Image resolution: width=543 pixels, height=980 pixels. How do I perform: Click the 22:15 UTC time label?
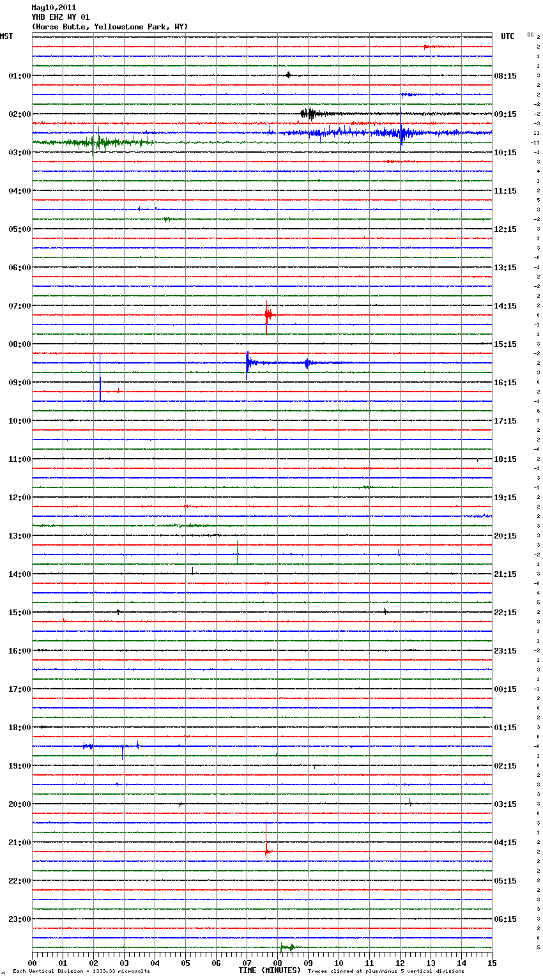[x=505, y=613]
